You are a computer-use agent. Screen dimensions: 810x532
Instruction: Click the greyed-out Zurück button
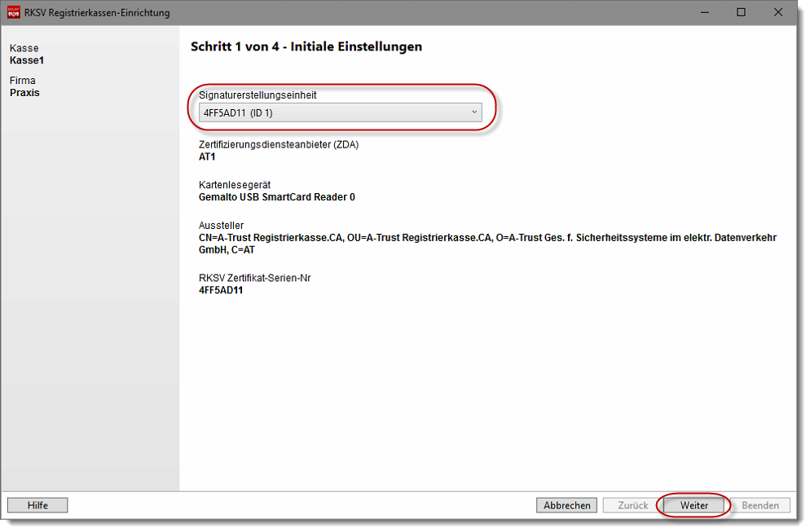(632, 505)
